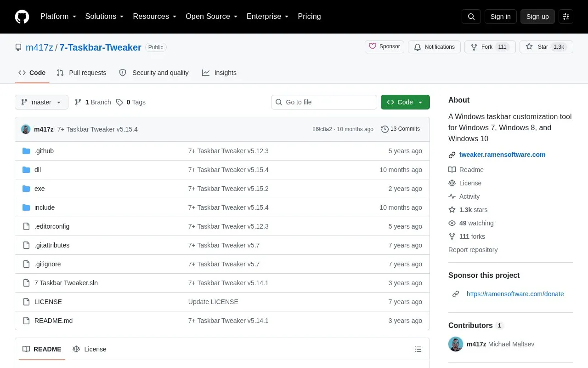Click the .github folder icon
Viewport: 588px width, 368px height.
point(26,151)
